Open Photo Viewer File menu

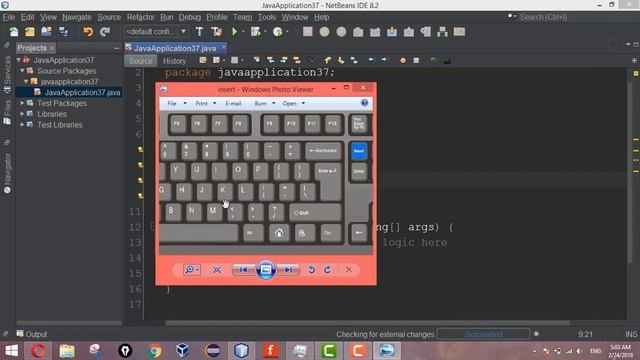(176, 104)
